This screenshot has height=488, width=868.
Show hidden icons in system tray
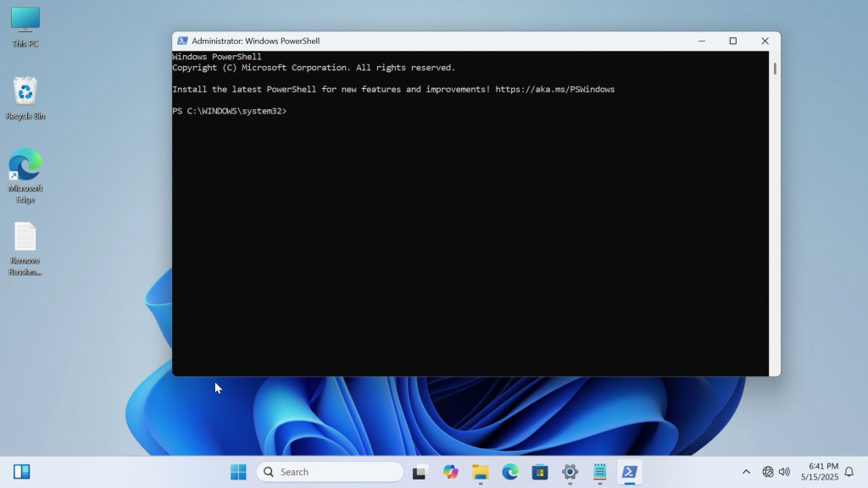click(x=746, y=472)
